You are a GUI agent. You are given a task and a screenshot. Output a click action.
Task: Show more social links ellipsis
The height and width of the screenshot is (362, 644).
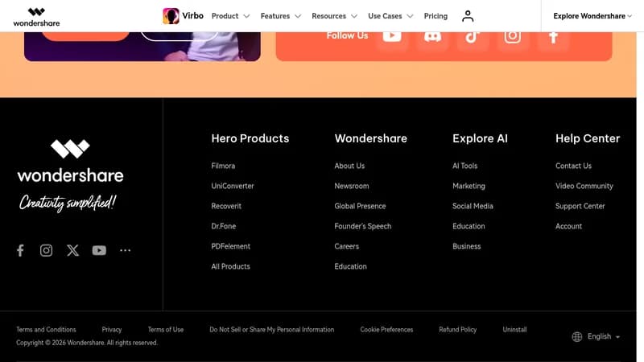point(126,250)
